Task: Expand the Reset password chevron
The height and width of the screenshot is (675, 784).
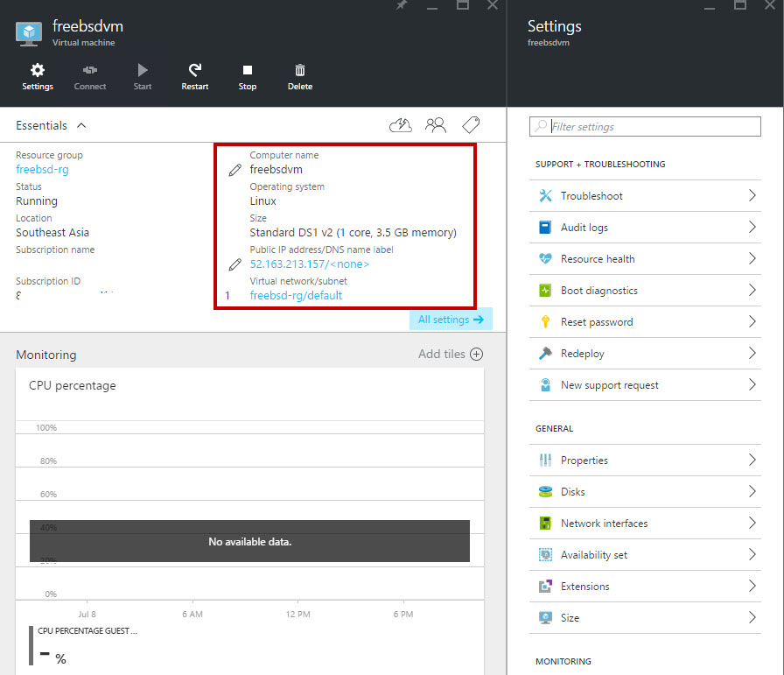Action: [x=752, y=321]
